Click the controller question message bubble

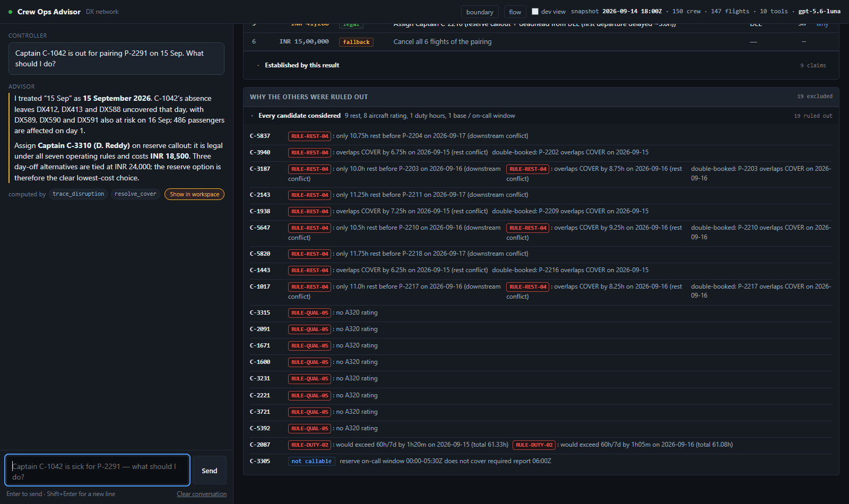(116, 58)
